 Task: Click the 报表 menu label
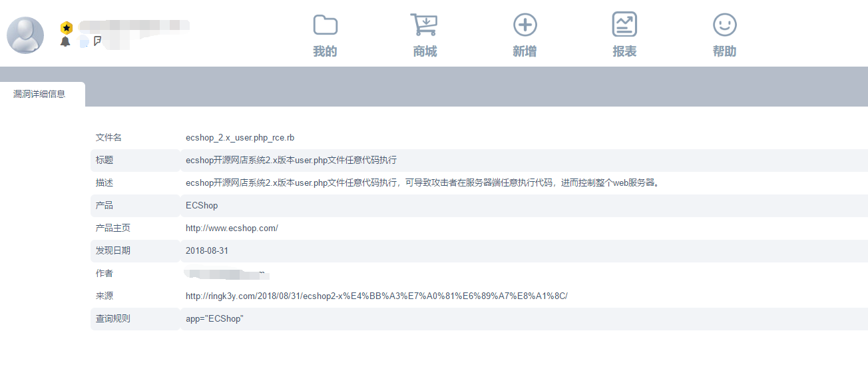pos(624,51)
